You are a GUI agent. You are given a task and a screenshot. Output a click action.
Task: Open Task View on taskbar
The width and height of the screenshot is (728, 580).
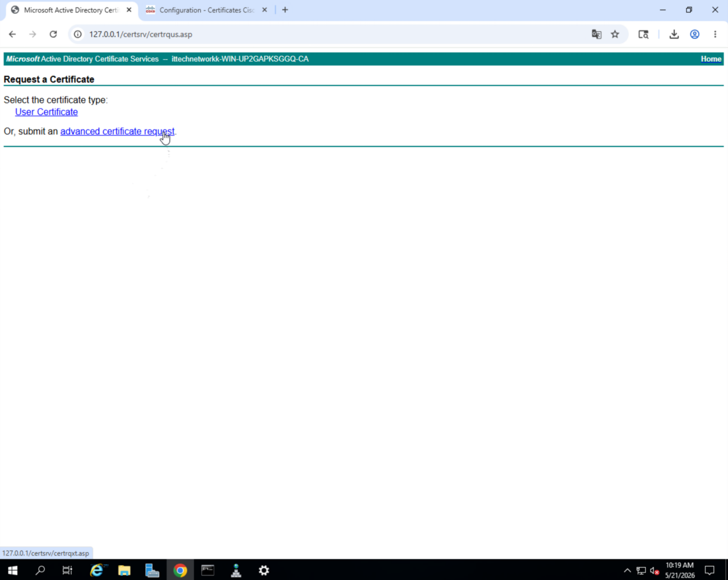tap(67, 570)
